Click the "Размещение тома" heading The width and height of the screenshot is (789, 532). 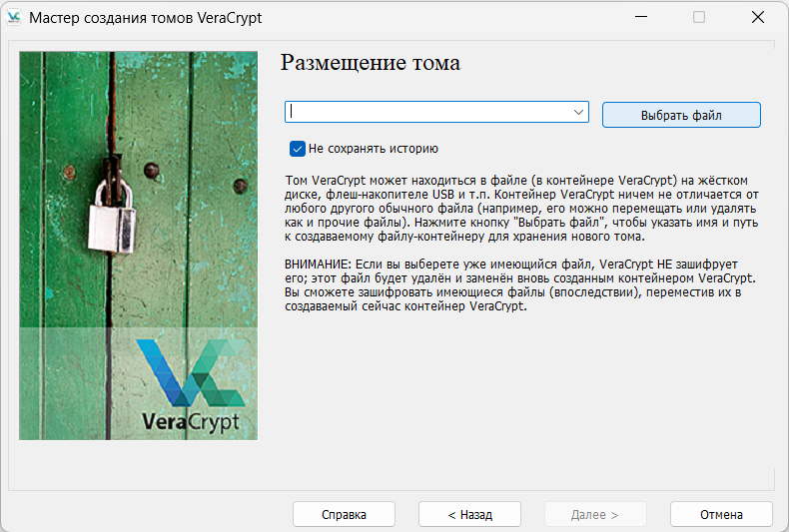(x=371, y=63)
